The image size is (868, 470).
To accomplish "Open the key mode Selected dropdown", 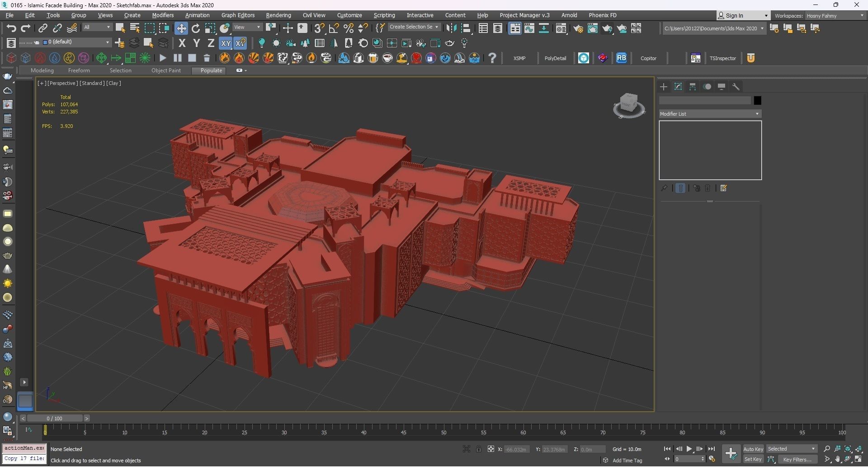I will tap(792, 449).
